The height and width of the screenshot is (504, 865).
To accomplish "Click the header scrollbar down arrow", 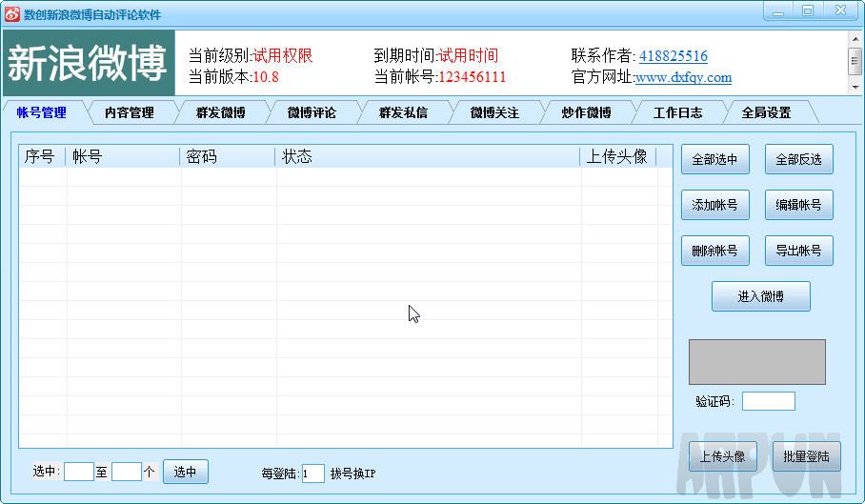I will click(x=855, y=87).
